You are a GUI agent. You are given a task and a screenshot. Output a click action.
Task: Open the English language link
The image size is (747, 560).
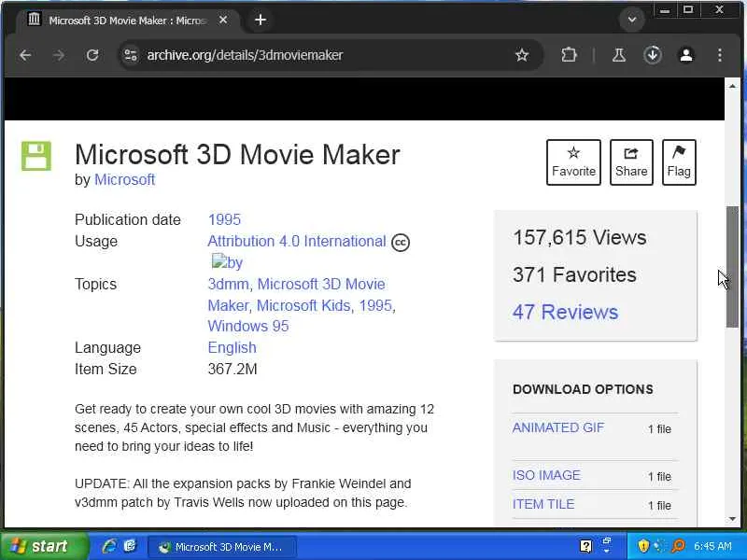pos(232,347)
